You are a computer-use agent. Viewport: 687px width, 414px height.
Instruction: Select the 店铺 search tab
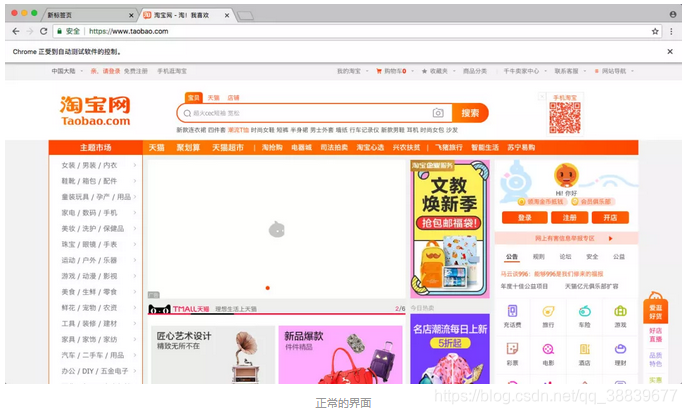click(x=234, y=98)
